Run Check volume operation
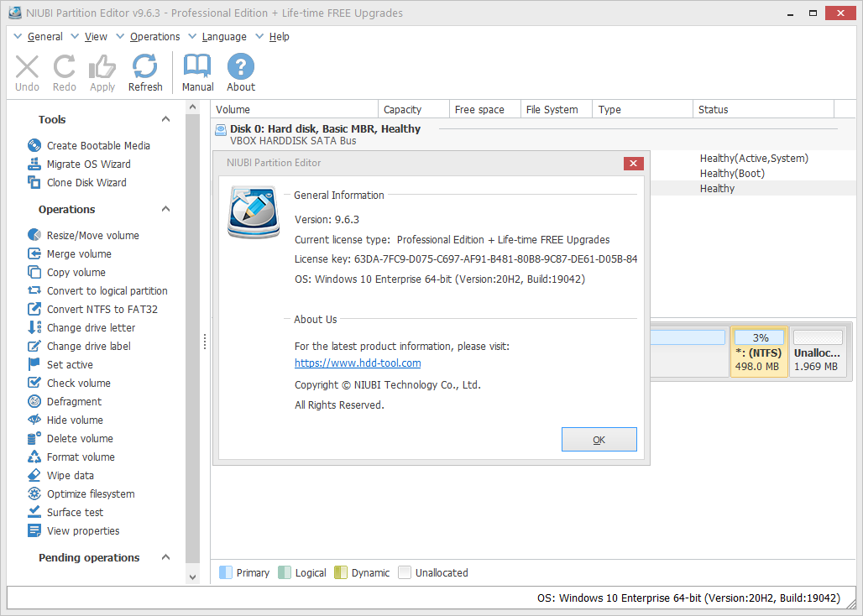The width and height of the screenshot is (863, 616). point(69,383)
